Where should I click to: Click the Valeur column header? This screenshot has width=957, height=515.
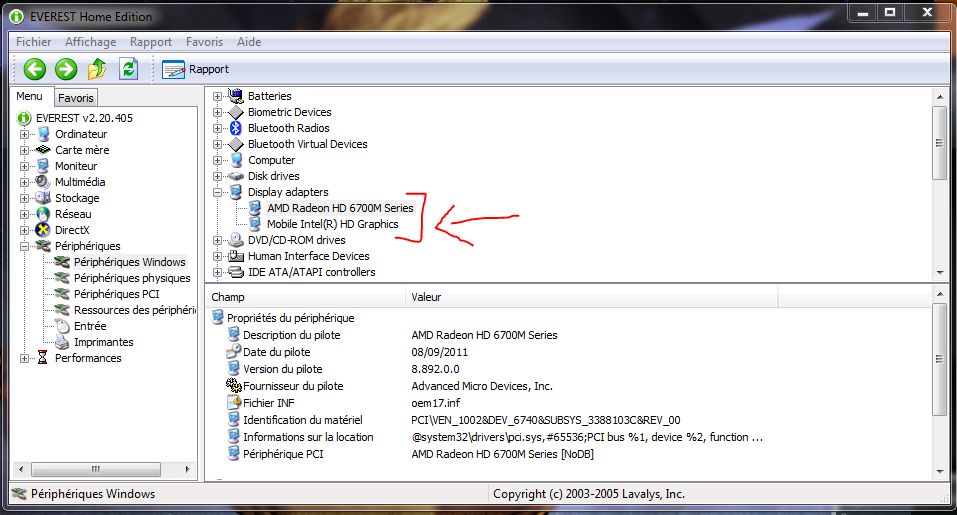591,297
